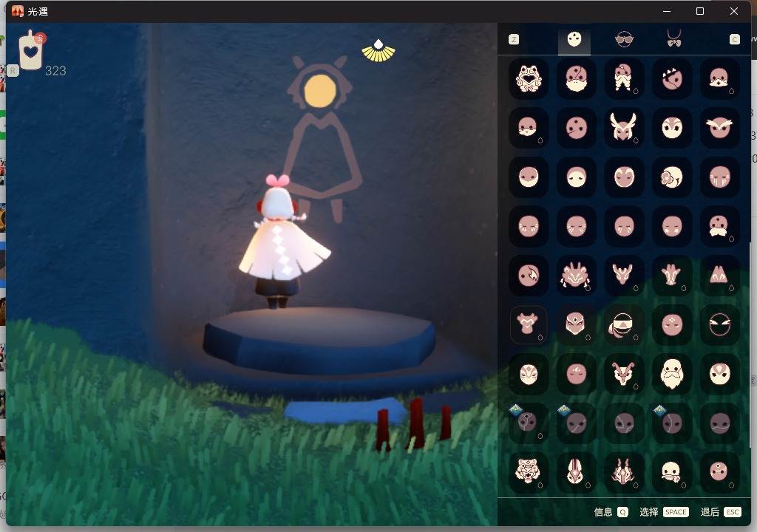The width and height of the screenshot is (757, 532).
Task: Select the monkey face mask
Action: click(528, 324)
